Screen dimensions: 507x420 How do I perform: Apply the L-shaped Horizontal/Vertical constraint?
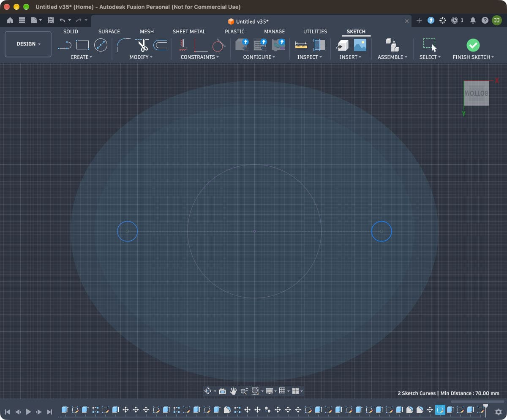pos(201,45)
